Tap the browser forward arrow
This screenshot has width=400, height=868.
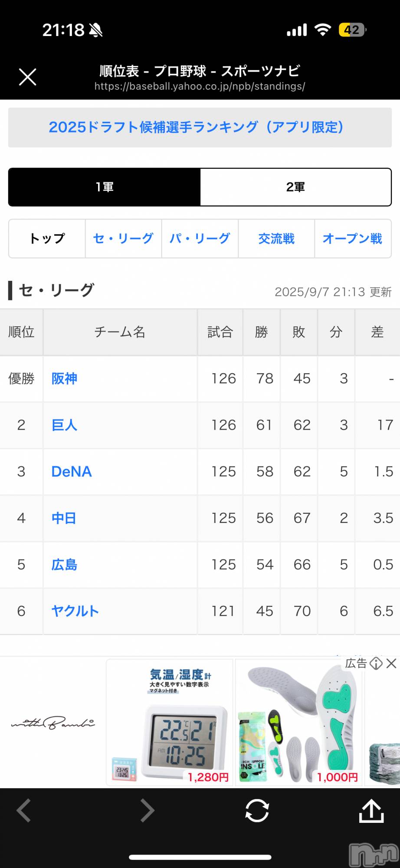(147, 810)
